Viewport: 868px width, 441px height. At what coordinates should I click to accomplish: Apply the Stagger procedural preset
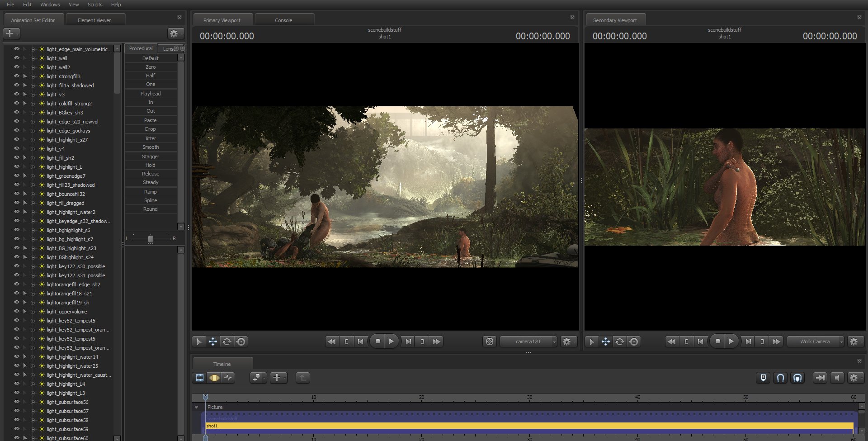click(x=151, y=156)
